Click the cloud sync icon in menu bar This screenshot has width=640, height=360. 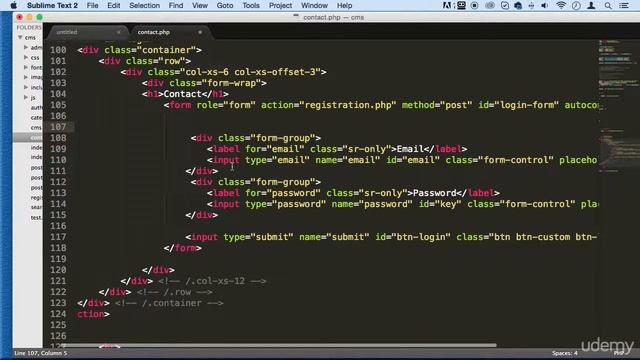pos(518,5)
